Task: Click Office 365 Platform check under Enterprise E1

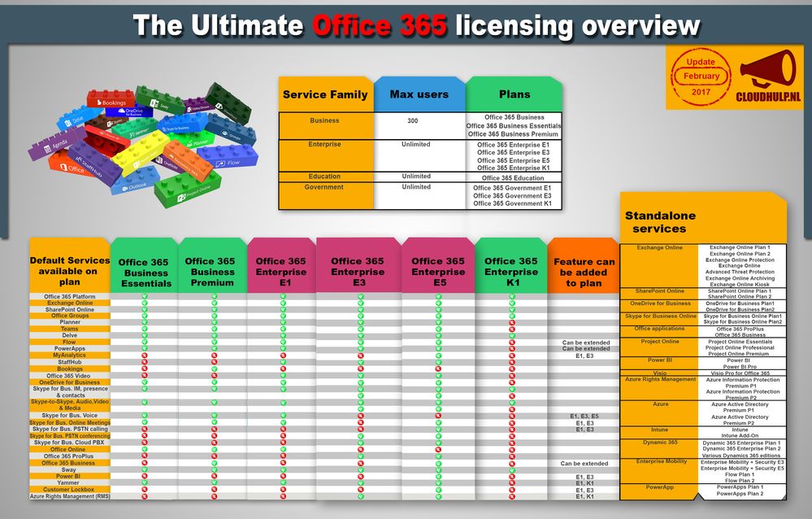Action: tap(284, 297)
